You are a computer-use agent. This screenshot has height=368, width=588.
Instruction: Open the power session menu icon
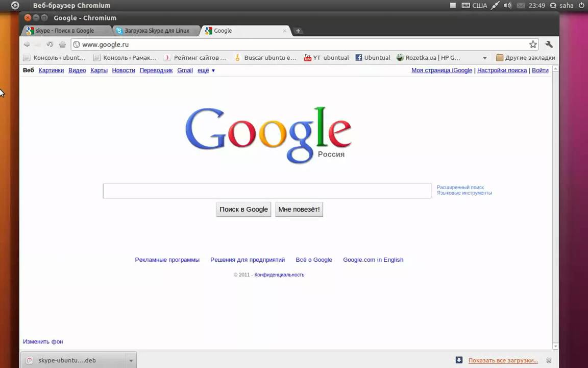tap(582, 5)
